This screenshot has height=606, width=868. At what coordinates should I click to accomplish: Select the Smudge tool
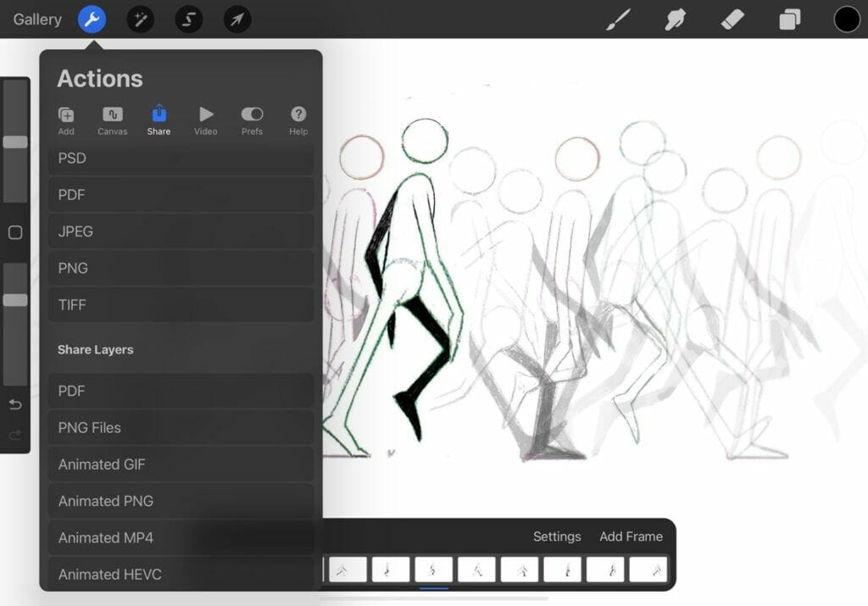[x=676, y=20]
